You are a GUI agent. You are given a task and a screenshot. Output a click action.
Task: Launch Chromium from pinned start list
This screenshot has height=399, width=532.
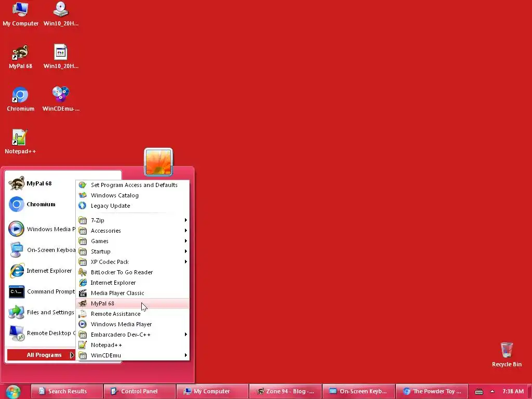(41, 204)
